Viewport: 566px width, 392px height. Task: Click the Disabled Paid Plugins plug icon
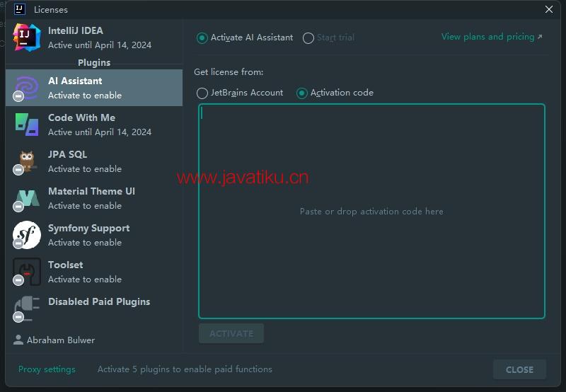pyautogui.click(x=27, y=309)
